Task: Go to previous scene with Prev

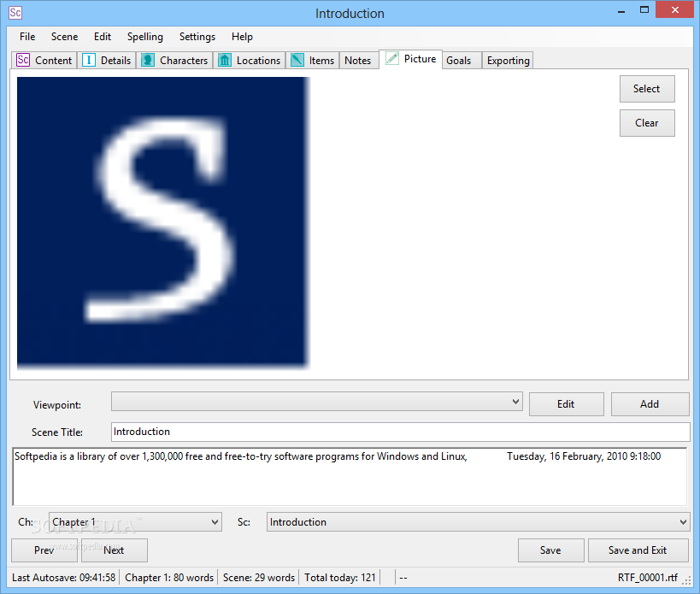Action: click(44, 550)
